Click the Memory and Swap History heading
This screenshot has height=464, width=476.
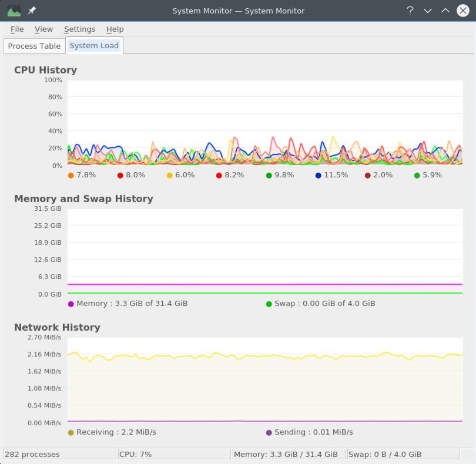click(84, 199)
